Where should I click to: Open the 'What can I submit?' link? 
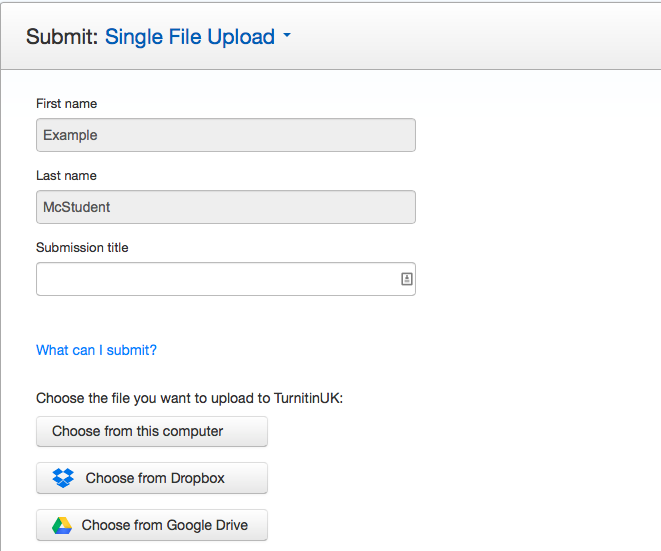coord(96,350)
